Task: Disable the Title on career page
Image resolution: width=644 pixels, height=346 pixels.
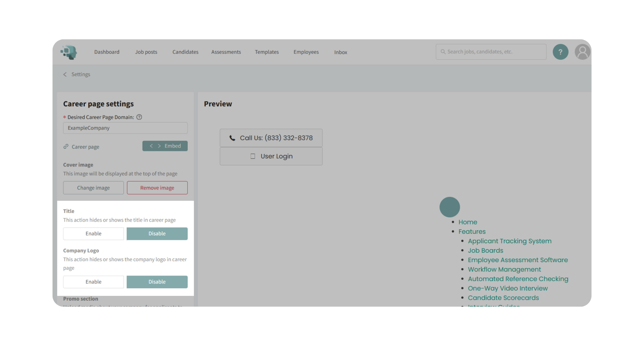Action: pyautogui.click(x=157, y=234)
